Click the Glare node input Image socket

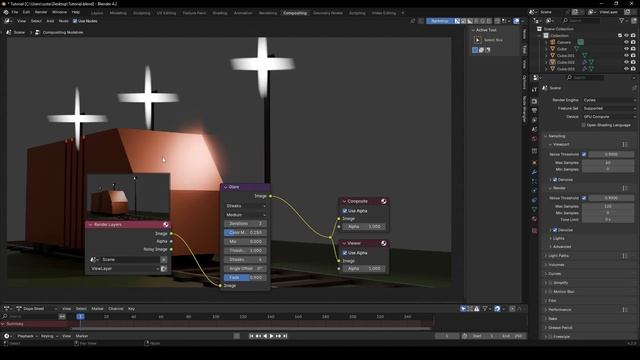pos(220,286)
